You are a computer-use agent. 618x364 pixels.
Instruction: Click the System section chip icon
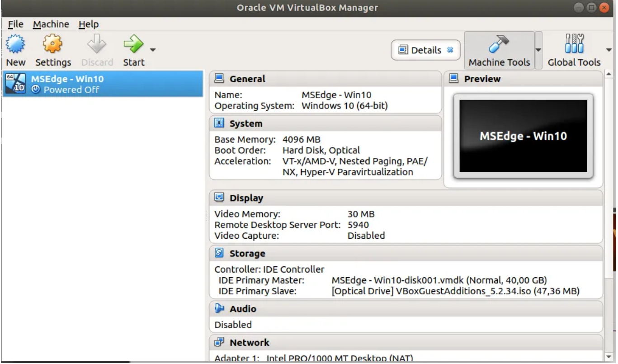[x=219, y=123]
